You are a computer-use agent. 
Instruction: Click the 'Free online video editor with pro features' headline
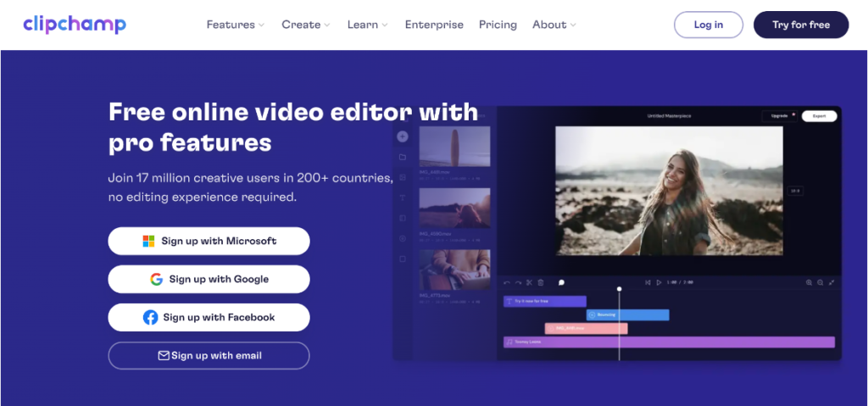(x=292, y=127)
